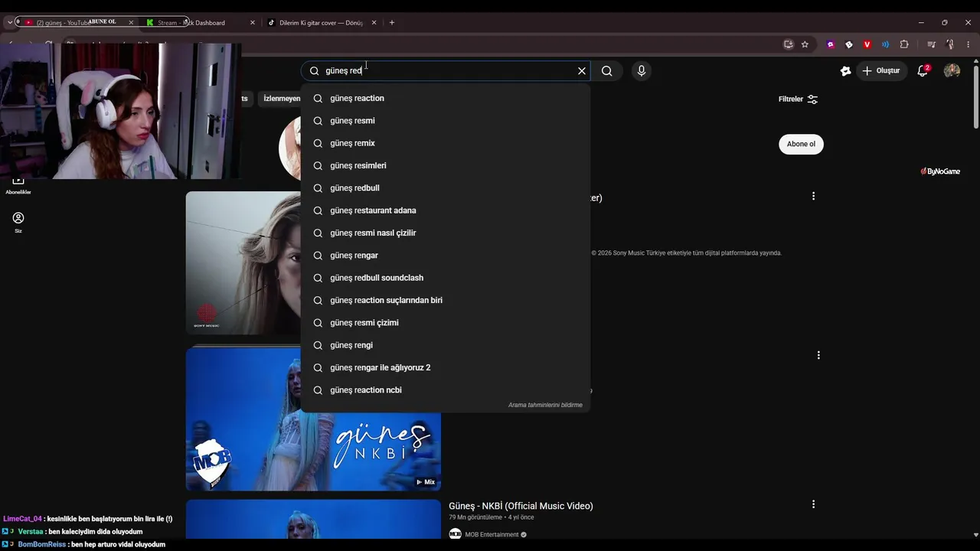The height and width of the screenshot is (551, 980).
Task: Pick the "güneş rengi" suggestion
Action: coord(446,345)
